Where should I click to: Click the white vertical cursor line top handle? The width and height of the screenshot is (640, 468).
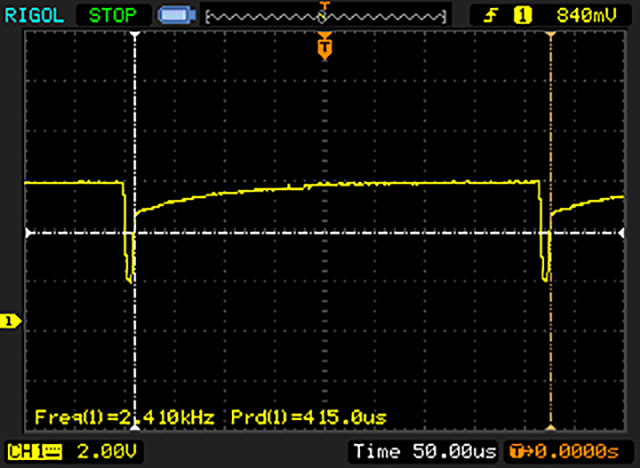(x=135, y=35)
